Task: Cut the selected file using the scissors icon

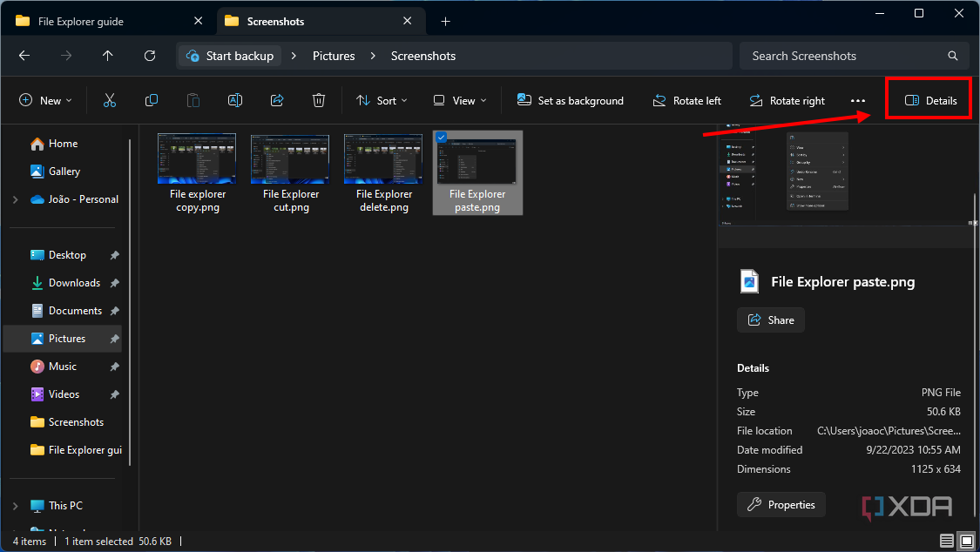Action: pos(109,100)
